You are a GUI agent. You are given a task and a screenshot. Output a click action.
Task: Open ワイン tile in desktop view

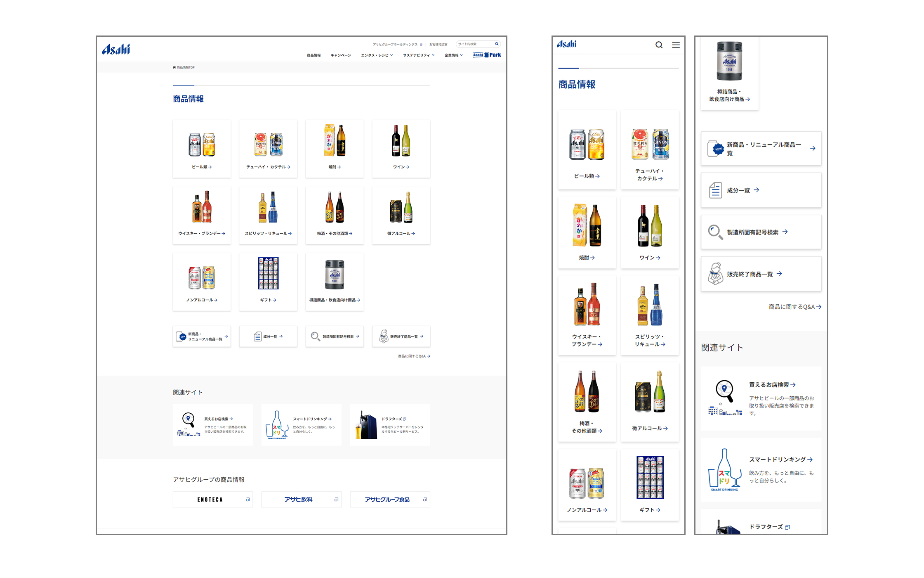pos(401,149)
